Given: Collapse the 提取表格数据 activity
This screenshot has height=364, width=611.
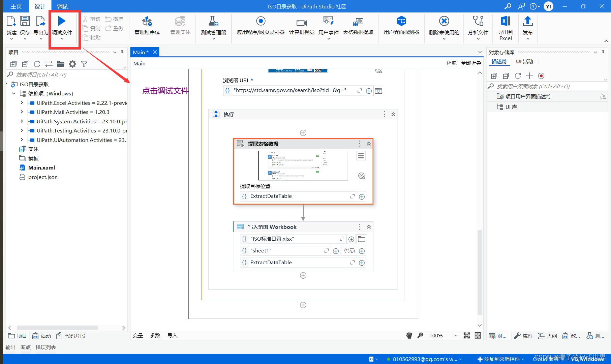Looking at the screenshot, I should pos(369,144).
